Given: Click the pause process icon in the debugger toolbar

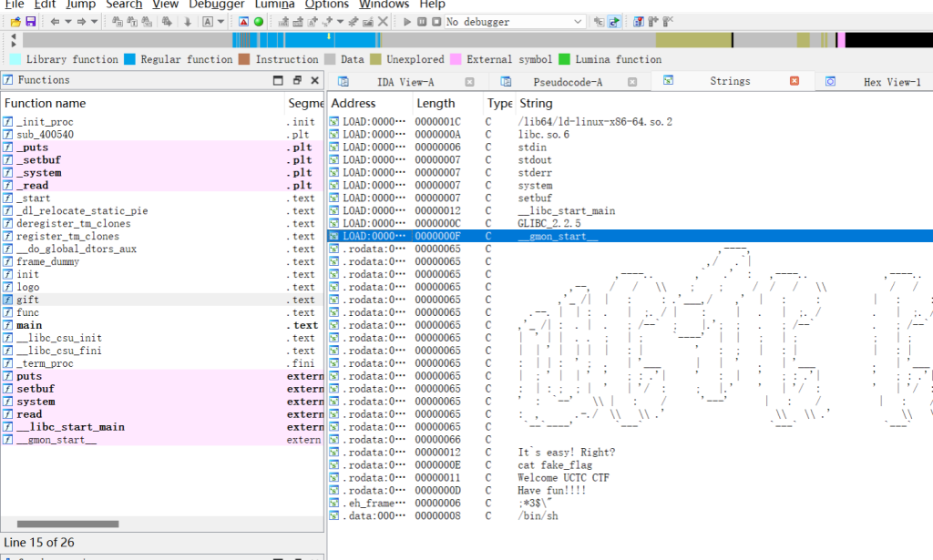Looking at the screenshot, I should click(x=422, y=21).
